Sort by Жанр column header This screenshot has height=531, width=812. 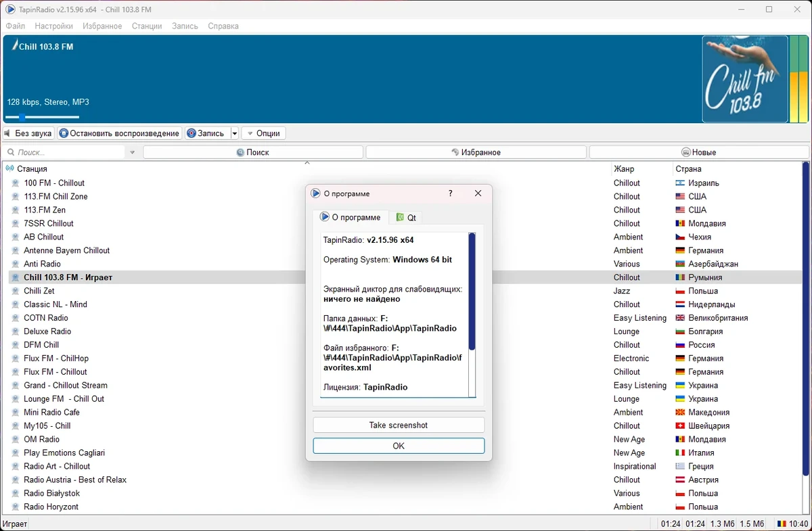(624, 169)
